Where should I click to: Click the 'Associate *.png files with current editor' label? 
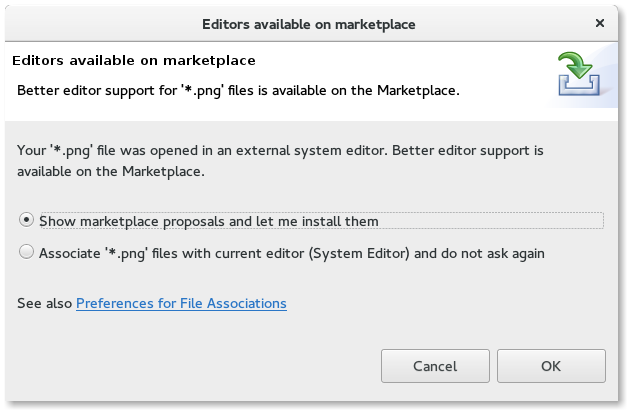(292, 253)
